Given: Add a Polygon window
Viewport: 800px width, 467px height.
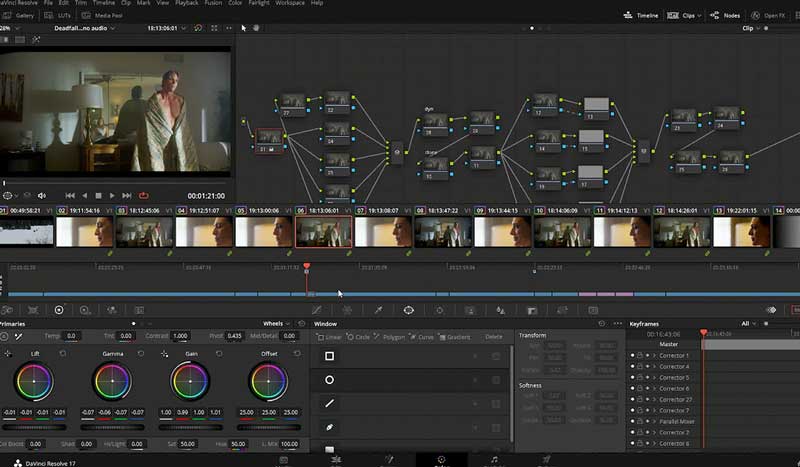Looking at the screenshot, I should tap(389, 337).
